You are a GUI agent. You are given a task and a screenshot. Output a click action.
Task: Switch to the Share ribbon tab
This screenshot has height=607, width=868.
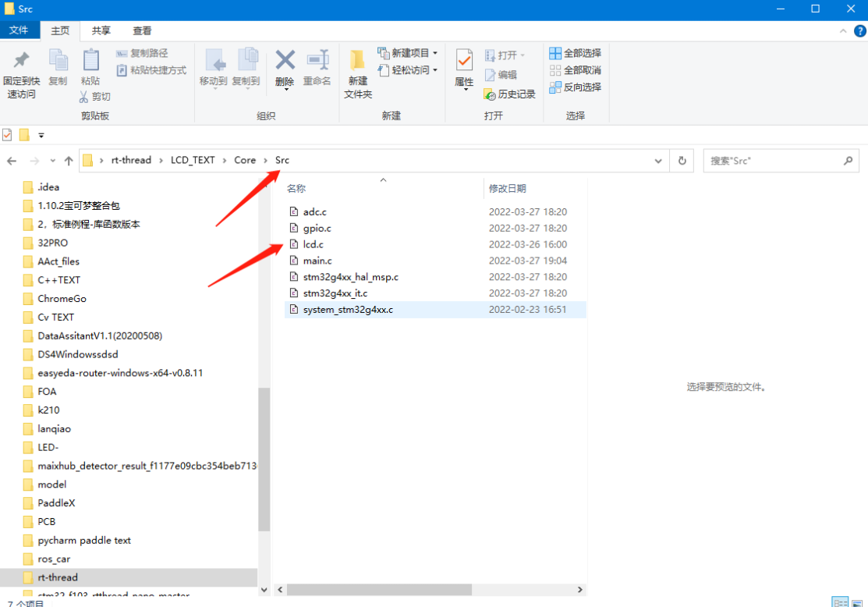tap(101, 30)
